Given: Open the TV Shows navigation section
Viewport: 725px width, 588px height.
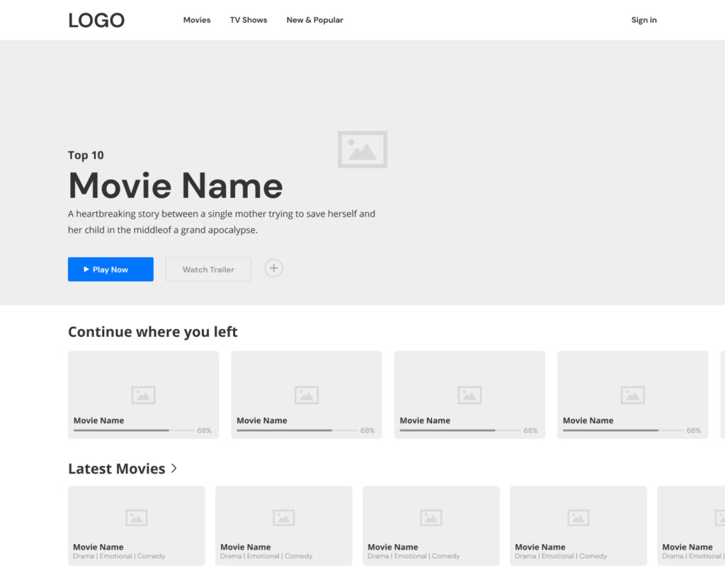Looking at the screenshot, I should tap(249, 20).
